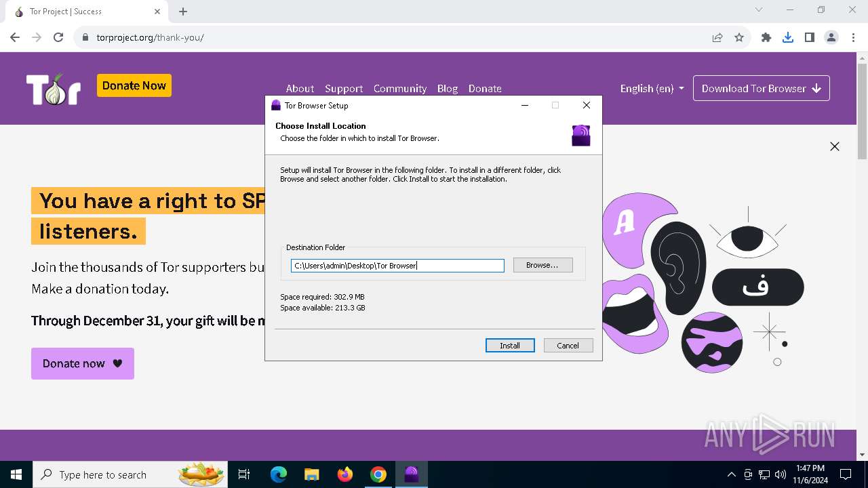The height and width of the screenshot is (488, 868).
Task: Show Chrome downloads
Action: point(788,37)
